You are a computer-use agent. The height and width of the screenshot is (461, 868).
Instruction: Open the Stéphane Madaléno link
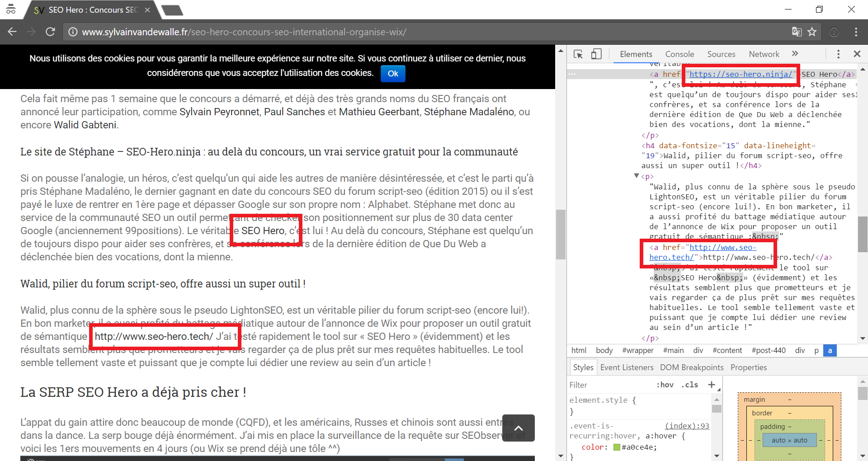tap(469, 112)
